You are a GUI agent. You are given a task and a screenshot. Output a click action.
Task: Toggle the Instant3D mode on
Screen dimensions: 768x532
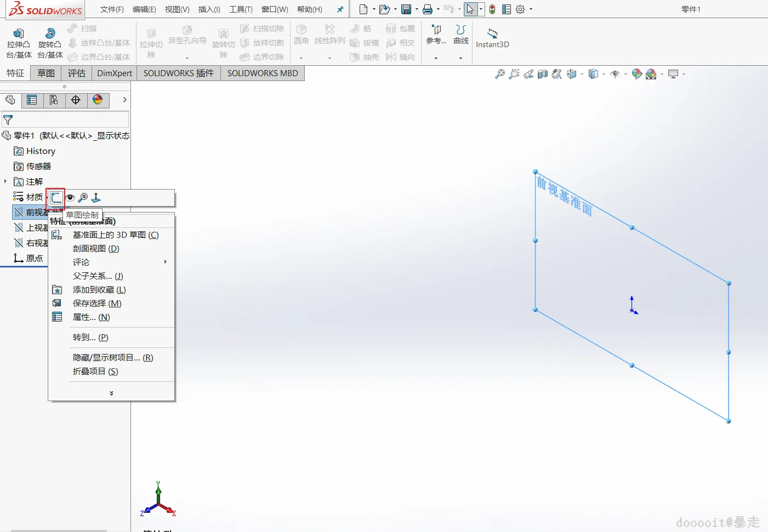click(492, 38)
